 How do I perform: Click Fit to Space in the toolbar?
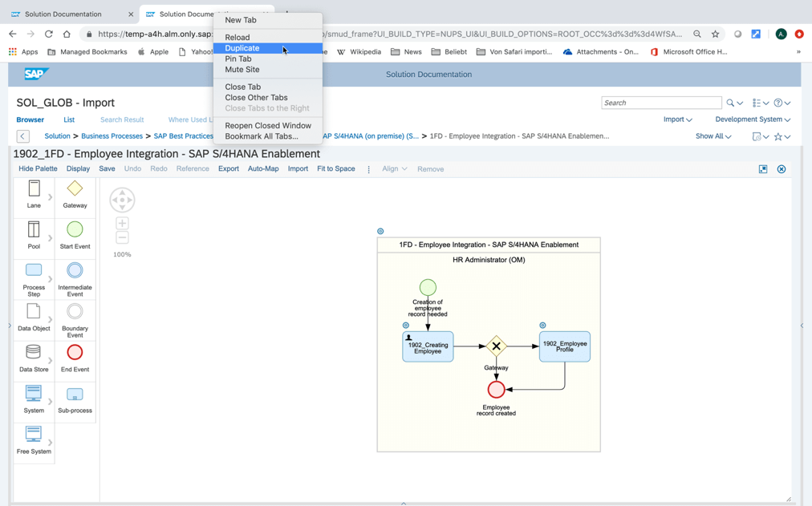336,168
